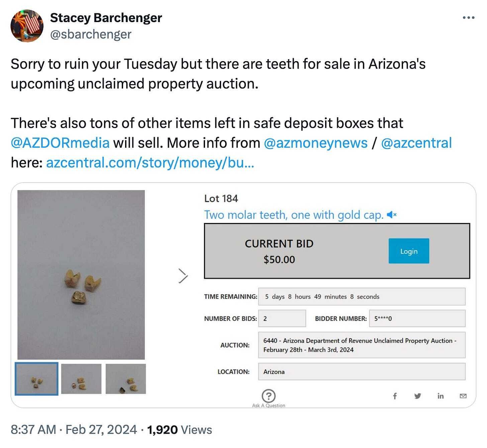Screen dimensions: 487x448
Task: Open the @azmoneynews mention link
Action: (x=316, y=143)
